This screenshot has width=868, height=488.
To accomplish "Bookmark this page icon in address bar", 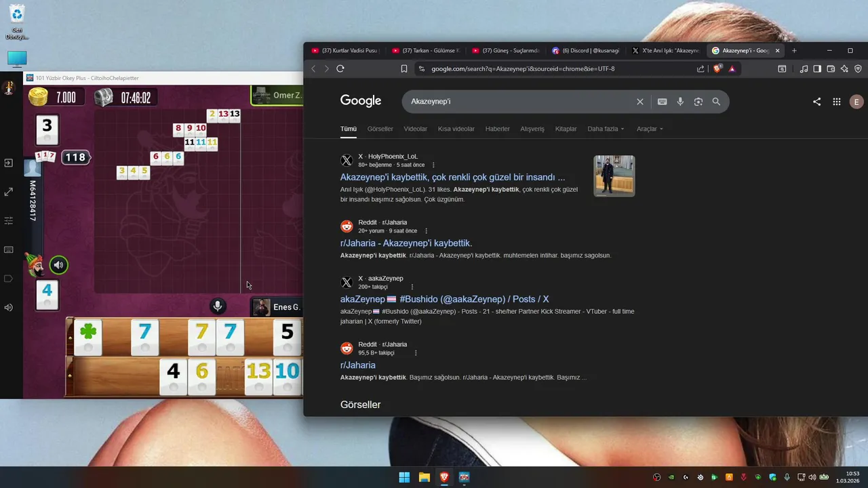I will click(x=404, y=68).
